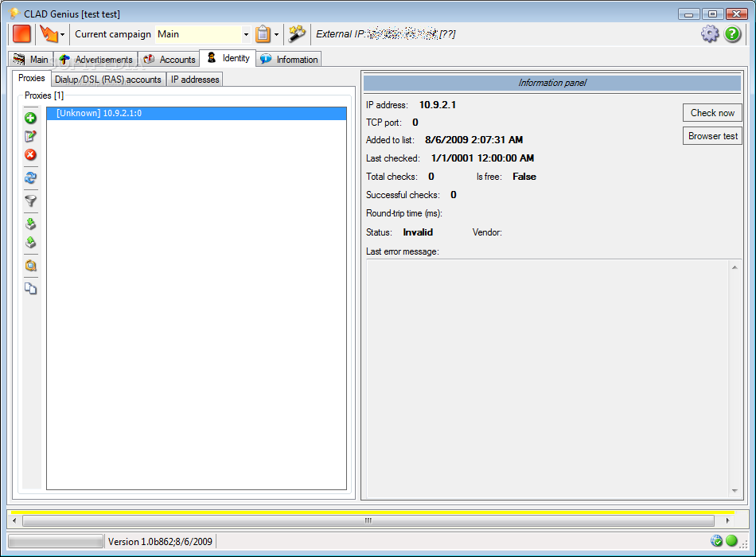Click the horizontal scrollbar left arrow
The image size is (756, 557).
coord(14,521)
